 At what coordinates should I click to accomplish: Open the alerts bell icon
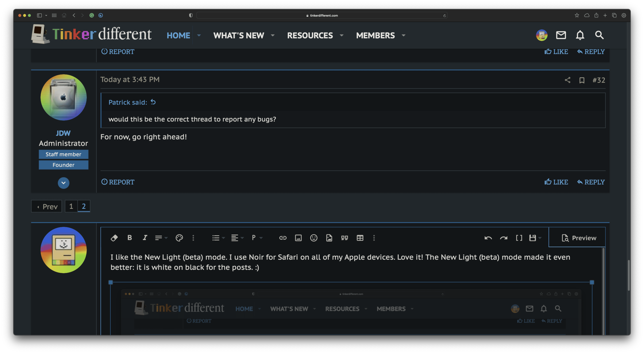pos(580,35)
